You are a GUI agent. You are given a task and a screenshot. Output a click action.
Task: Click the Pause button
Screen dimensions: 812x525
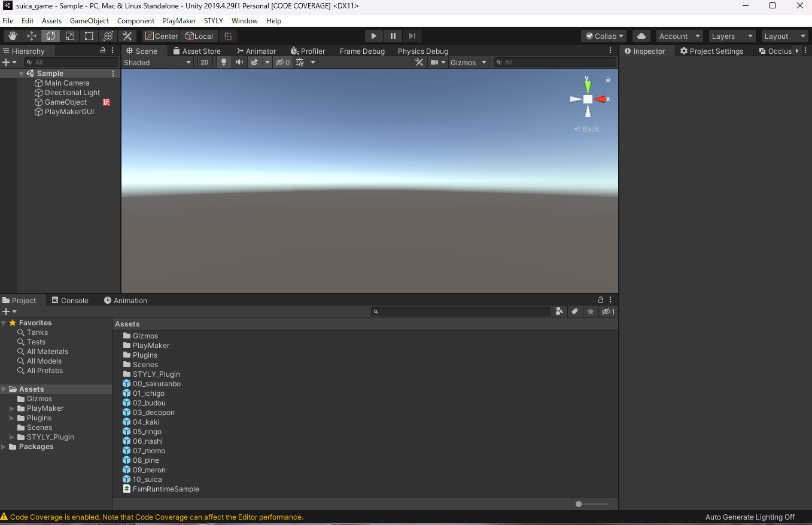pos(393,36)
